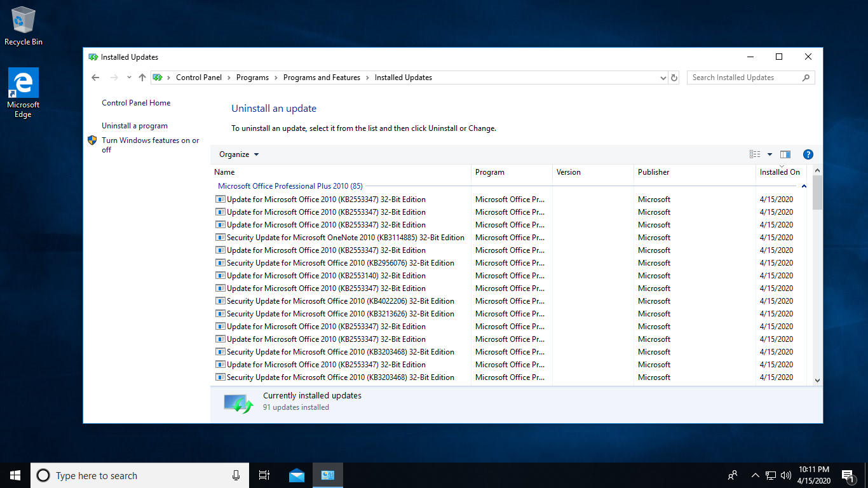This screenshot has height=488, width=868.
Task: Expand arrow after Control Panel breadcrumb
Action: click(229, 78)
